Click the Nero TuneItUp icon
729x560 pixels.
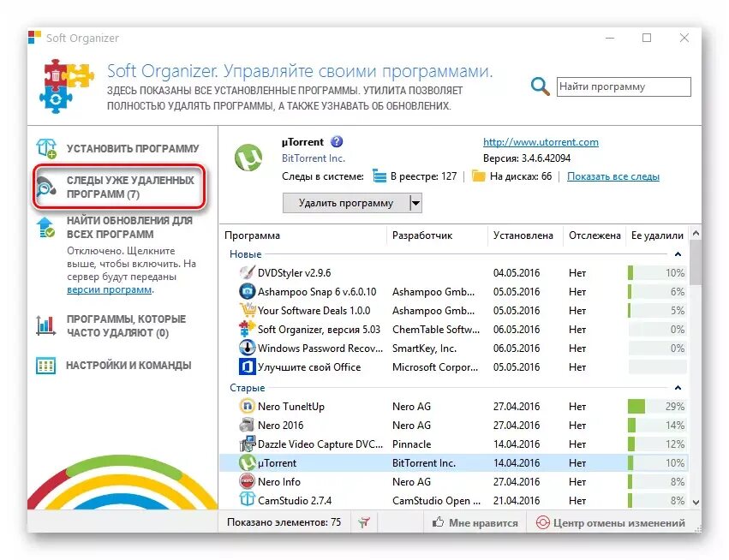[x=247, y=407]
